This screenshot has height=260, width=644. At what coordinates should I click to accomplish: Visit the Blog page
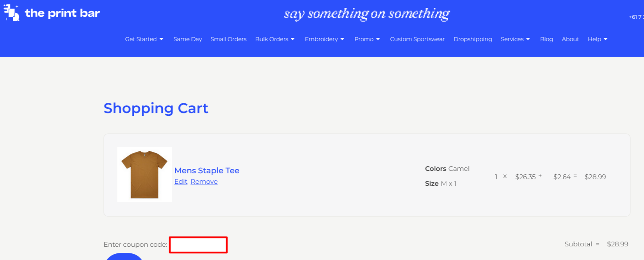pos(546,39)
